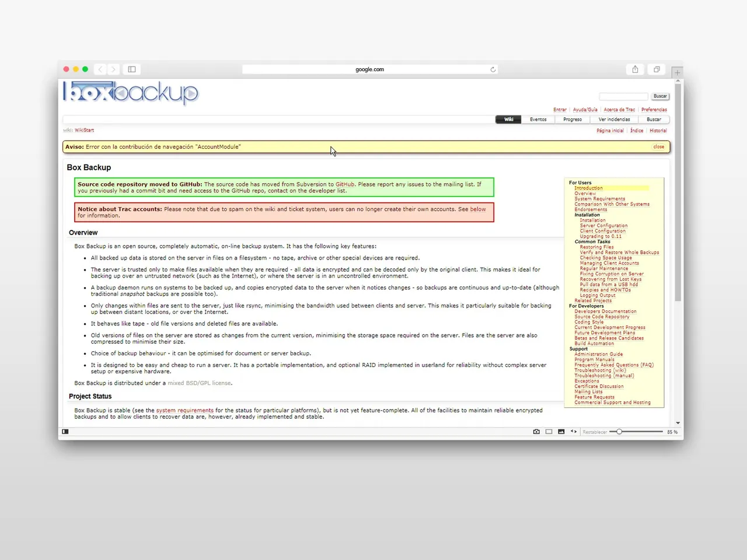Focus the Trac search text field
Image resolution: width=747 pixels, height=560 pixels.
(623, 96)
